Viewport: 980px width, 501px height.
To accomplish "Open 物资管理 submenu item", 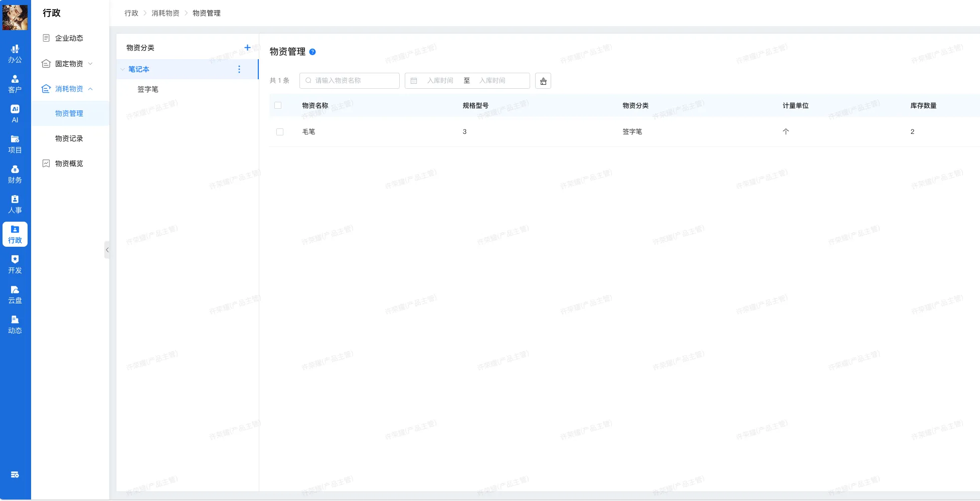I will coord(70,113).
